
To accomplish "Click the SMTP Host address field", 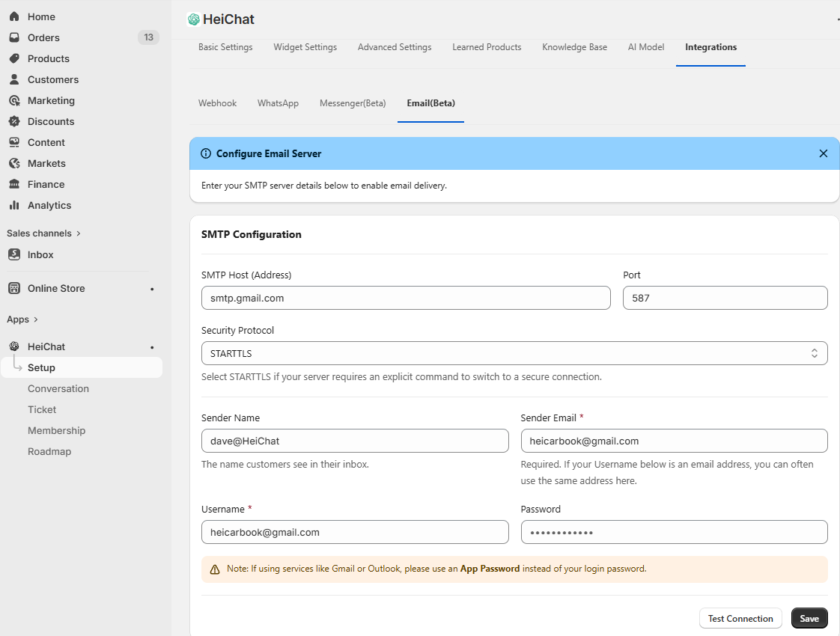I will pos(406,298).
